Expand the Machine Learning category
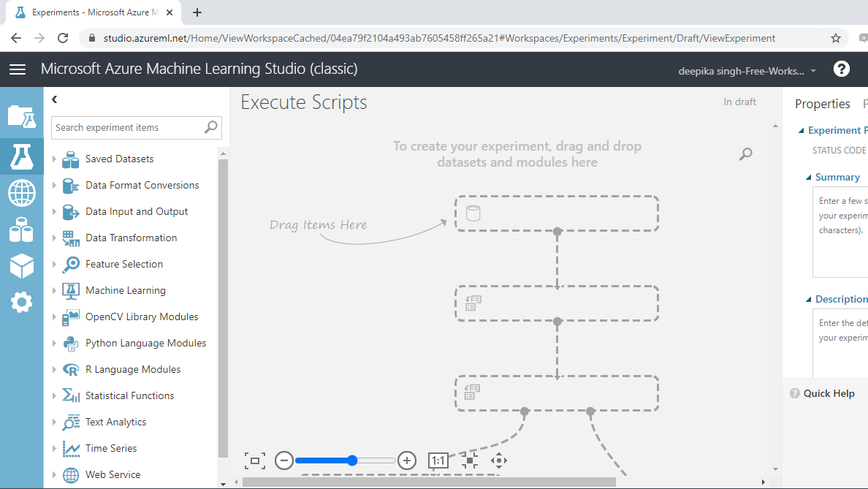This screenshot has height=489, width=868. 54,290
